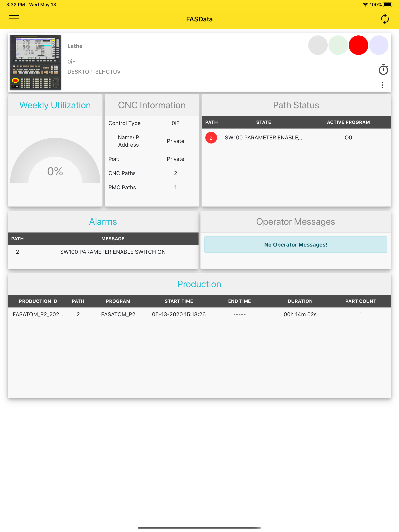Image resolution: width=399 pixels, height=532 pixels.
Task: Tap the active program O0 value
Action: pyautogui.click(x=348, y=137)
